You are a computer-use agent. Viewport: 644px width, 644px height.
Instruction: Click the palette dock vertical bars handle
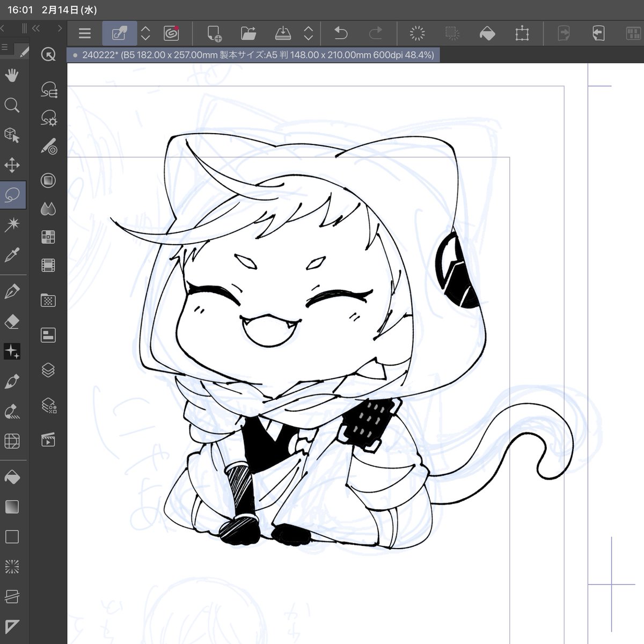[x=24, y=28]
